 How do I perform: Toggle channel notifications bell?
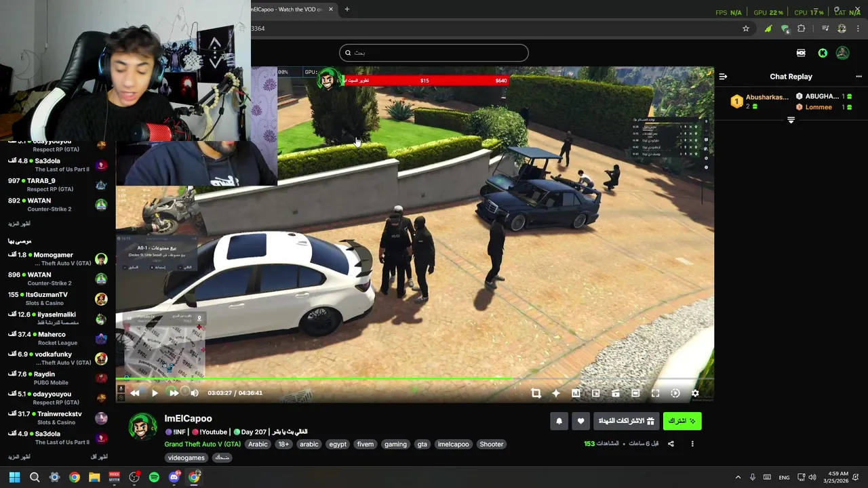click(559, 421)
